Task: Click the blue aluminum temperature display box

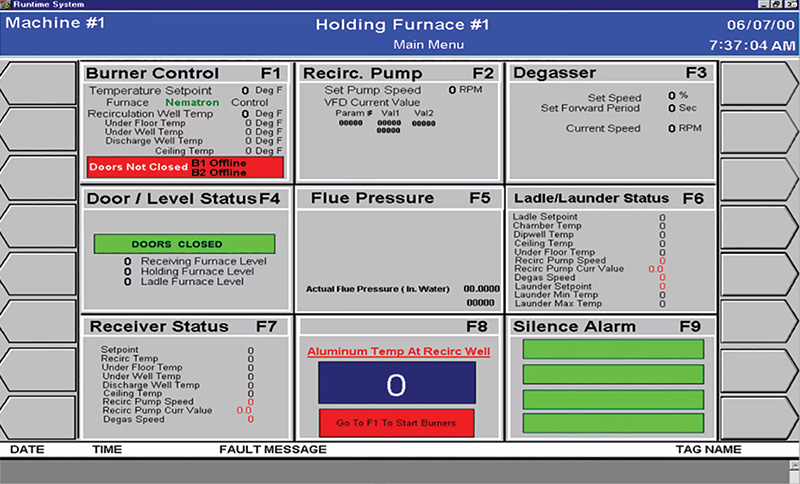Action: tap(397, 383)
